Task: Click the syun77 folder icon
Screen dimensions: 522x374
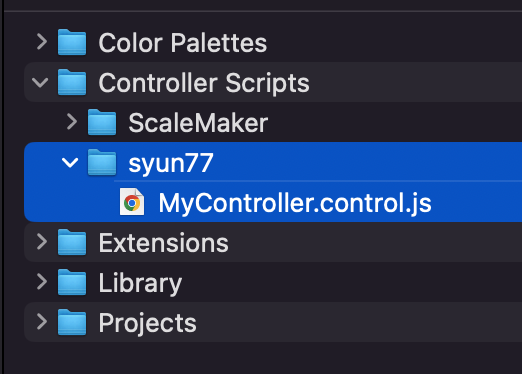Action: [x=102, y=162]
